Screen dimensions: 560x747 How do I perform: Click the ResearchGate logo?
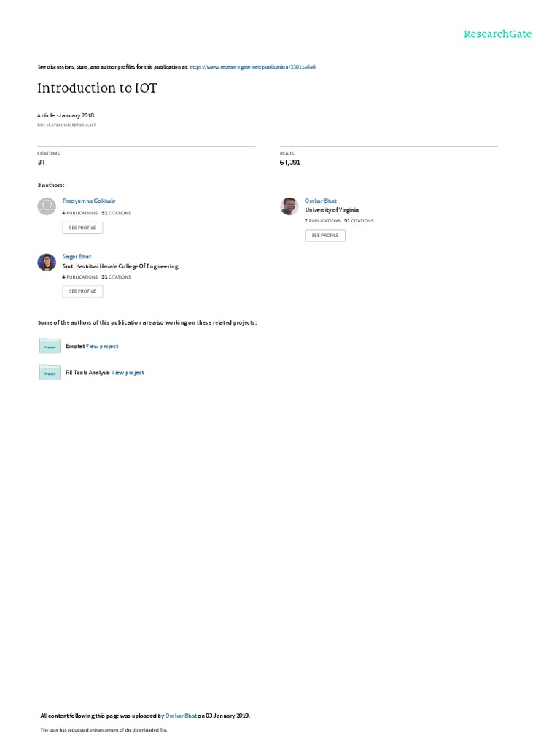coord(497,34)
